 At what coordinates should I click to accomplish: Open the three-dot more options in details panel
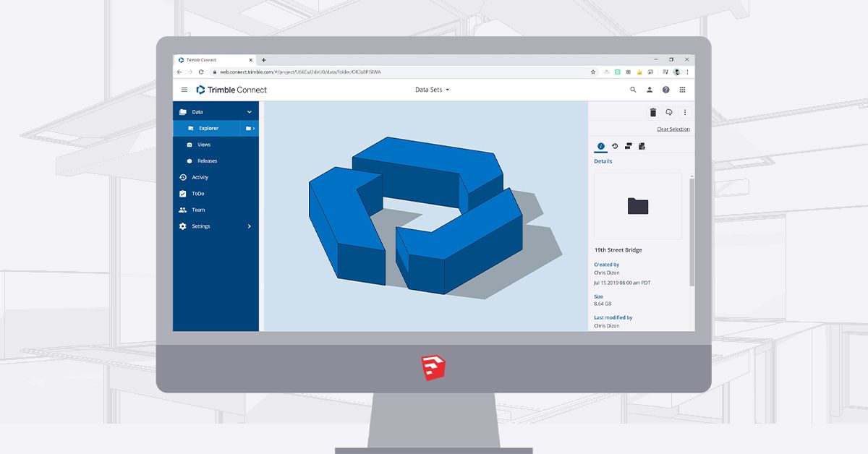(x=684, y=112)
